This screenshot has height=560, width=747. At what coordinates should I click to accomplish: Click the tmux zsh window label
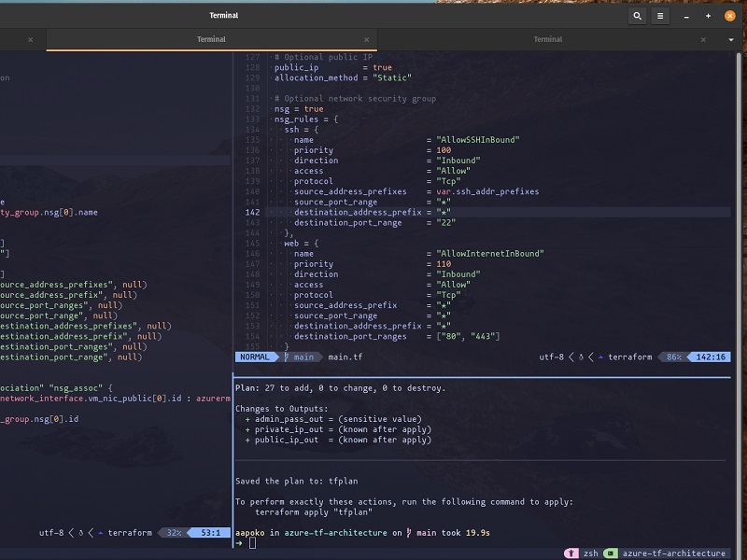[591, 553]
